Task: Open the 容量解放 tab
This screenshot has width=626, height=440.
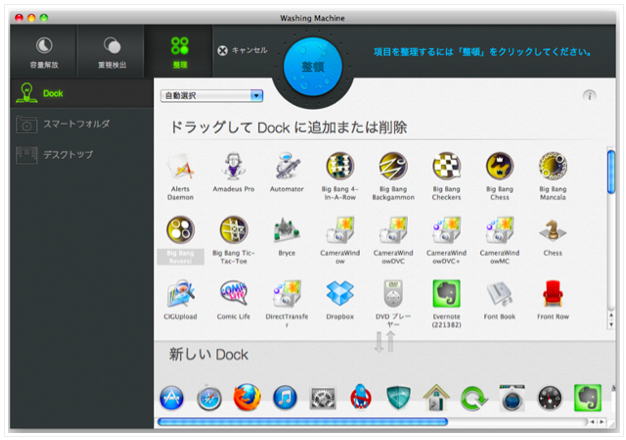Action: click(44, 52)
